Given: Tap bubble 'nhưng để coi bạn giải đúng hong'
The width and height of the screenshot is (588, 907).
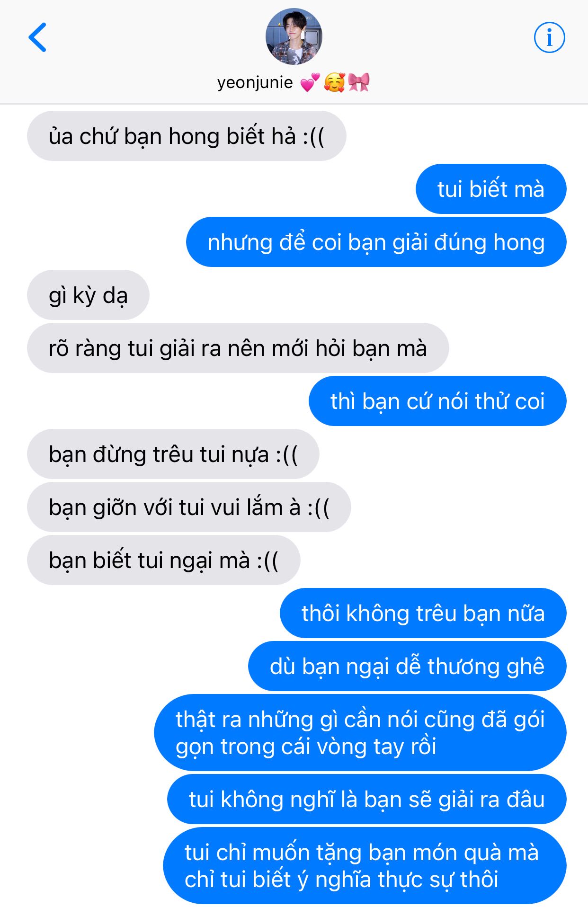Looking at the screenshot, I should [376, 242].
